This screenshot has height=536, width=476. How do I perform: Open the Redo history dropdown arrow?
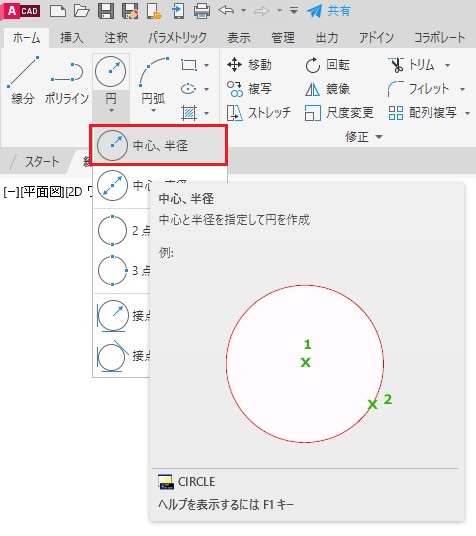point(279,11)
